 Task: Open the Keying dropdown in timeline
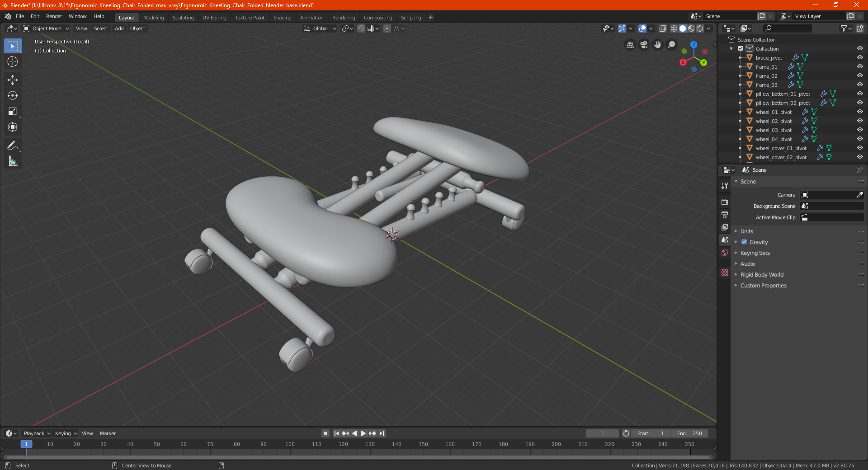pyautogui.click(x=66, y=433)
